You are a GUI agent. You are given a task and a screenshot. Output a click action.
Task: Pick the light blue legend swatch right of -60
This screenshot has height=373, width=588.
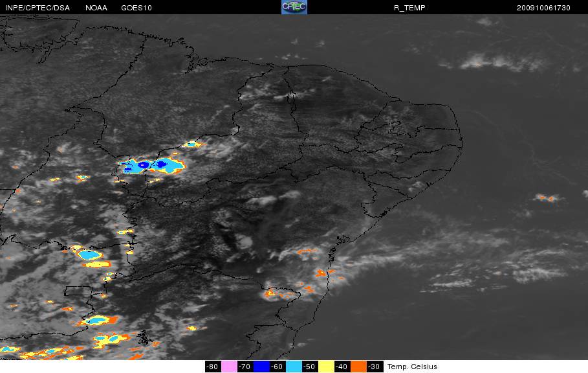tap(294, 367)
